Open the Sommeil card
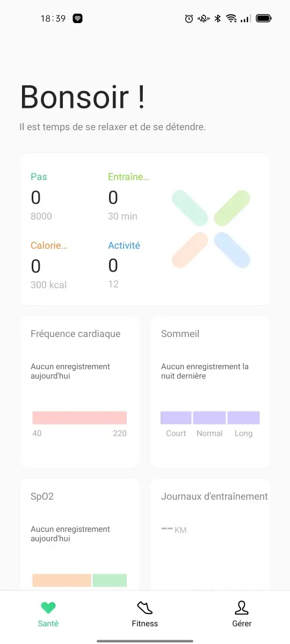The image size is (290, 644). pyautogui.click(x=210, y=391)
